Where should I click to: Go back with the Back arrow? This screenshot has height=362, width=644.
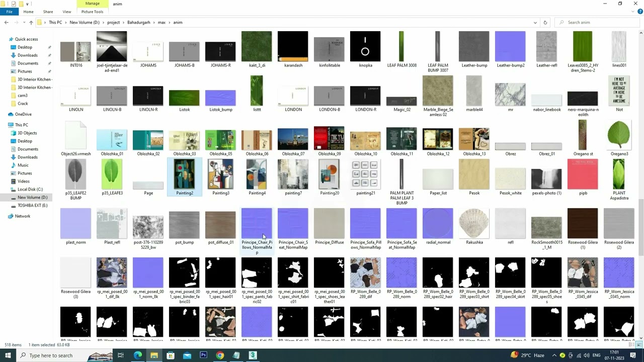pos(6,23)
